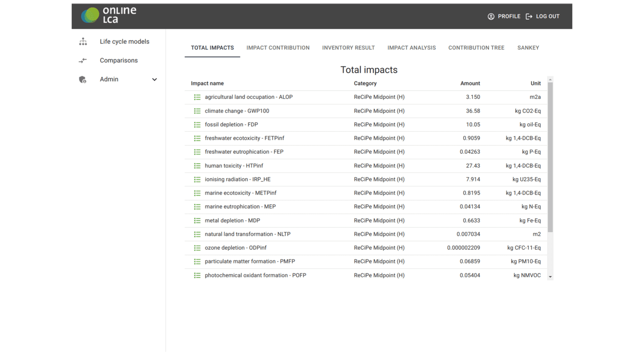Click the list icon beside metal depletion - MDP
This screenshot has height=355, width=644.
click(x=197, y=221)
